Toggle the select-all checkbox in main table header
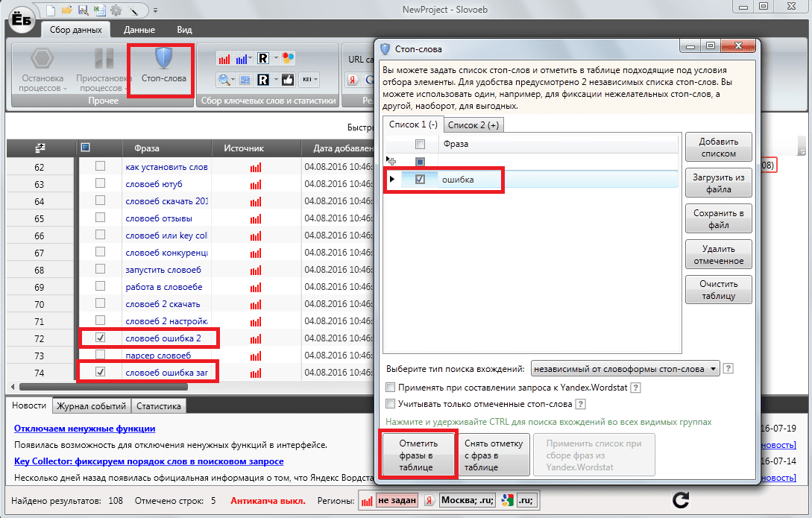The image size is (812, 518). click(x=86, y=148)
